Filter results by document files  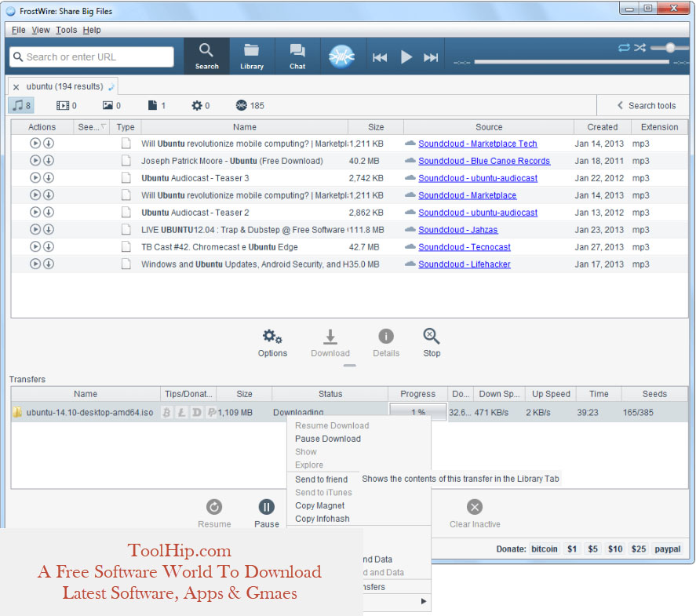[x=156, y=106]
